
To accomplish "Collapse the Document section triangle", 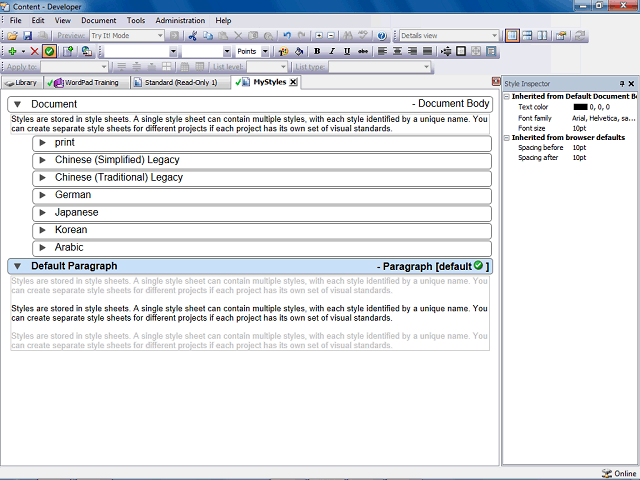I will point(18,104).
